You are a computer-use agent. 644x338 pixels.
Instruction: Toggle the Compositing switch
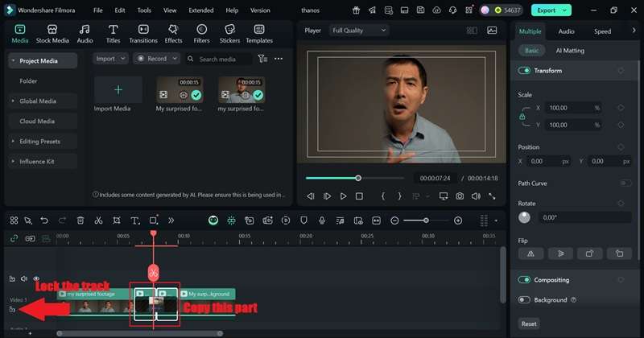click(525, 280)
